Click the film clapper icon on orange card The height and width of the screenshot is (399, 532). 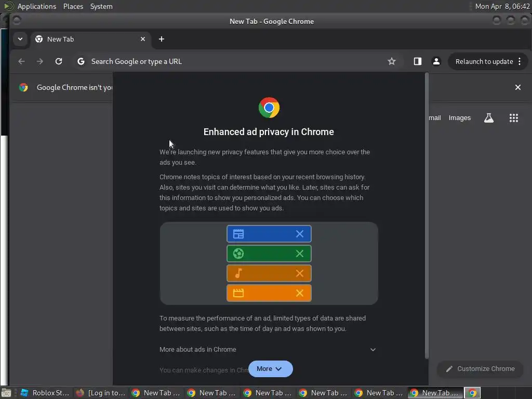(238, 293)
